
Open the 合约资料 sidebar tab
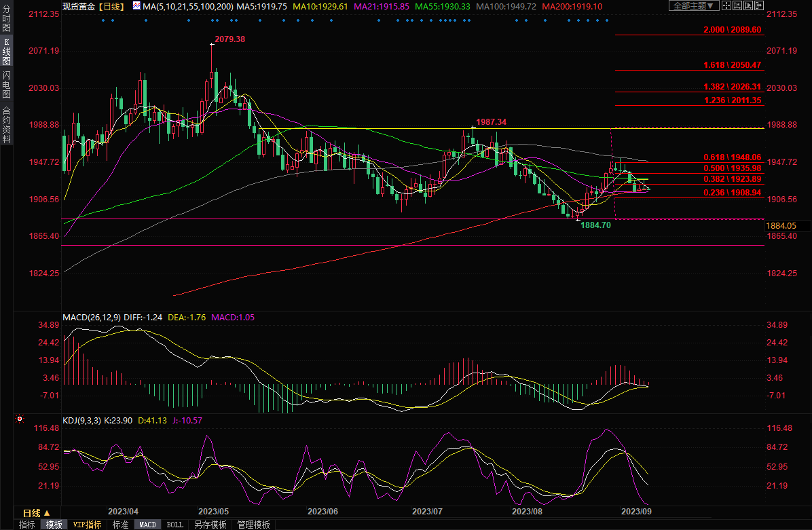[x=7, y=124]
